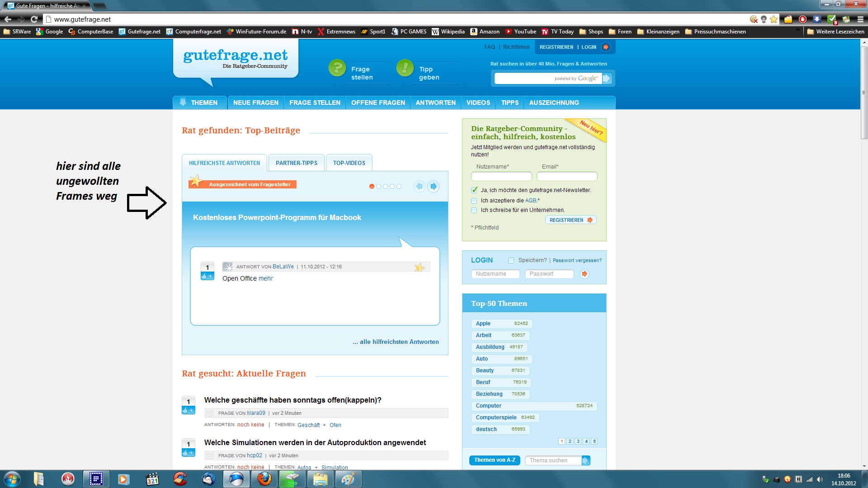Open alle hilfreichsten Antworten link
The image size is (868, 488).
(x=396, y=342)
